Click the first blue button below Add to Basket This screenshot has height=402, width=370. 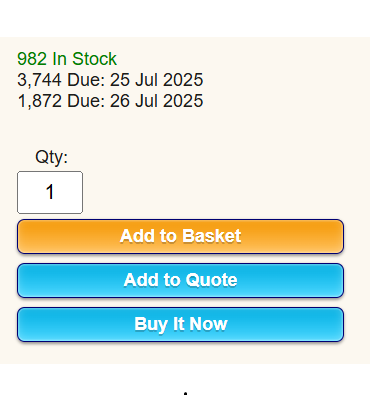click(180, 280)
